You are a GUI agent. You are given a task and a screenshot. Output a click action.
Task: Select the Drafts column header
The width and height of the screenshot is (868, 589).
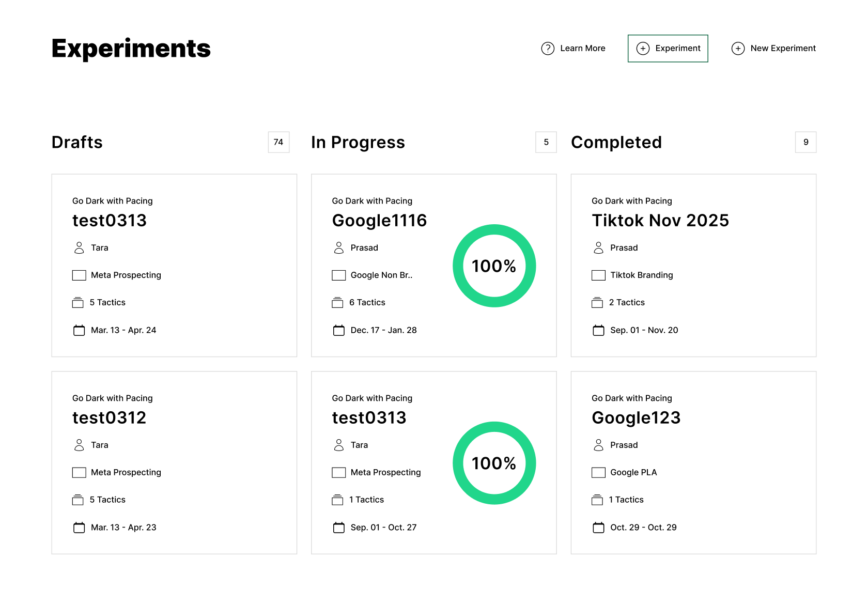pos(76,142)
